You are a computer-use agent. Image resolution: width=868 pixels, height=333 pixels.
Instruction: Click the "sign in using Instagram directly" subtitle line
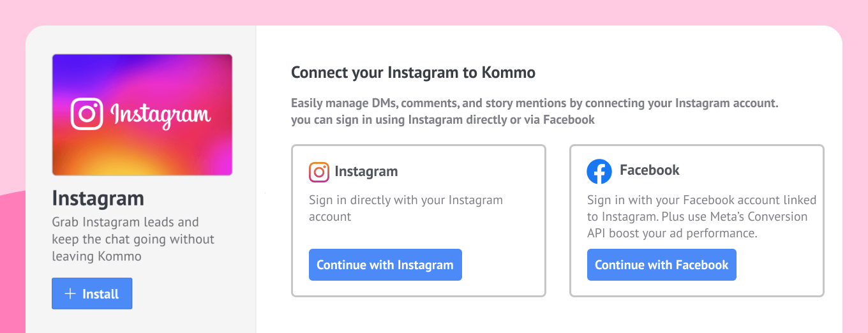(442, 119)
